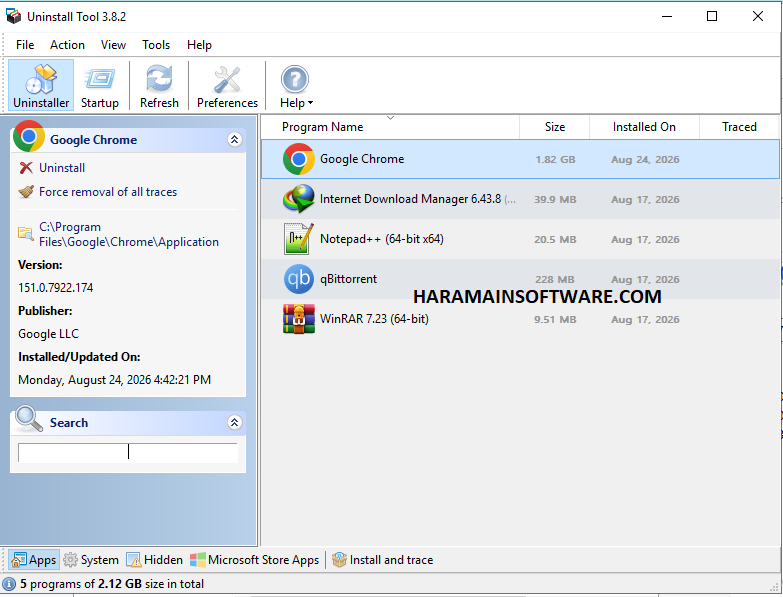
Task: Select WinRAR 7.23 (64-bit) row name
Action: pos(374,319)
